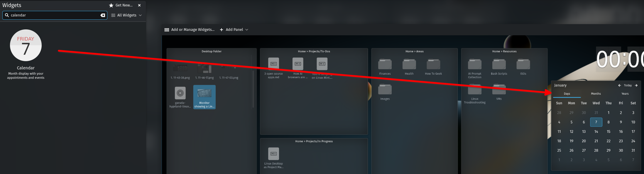Viewport: 644px width, 174px height.
Task: Open the Linux Troubleshooting folder
Action: coord(475,94)
